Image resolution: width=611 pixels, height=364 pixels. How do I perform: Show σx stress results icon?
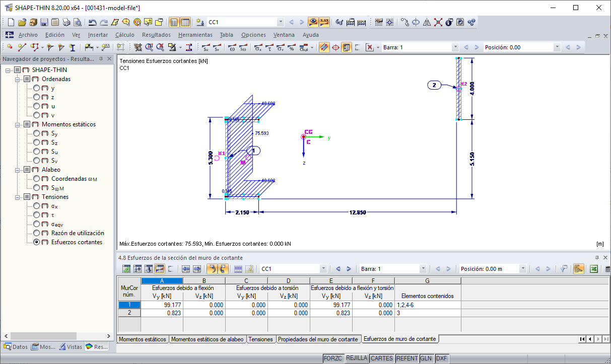click(x=258, y=47)
